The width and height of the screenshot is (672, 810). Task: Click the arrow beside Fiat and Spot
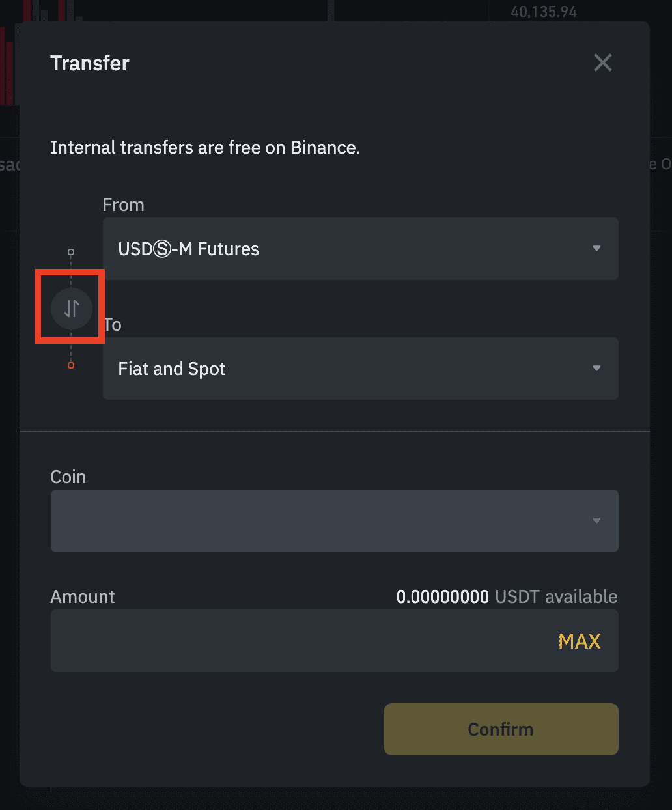click(x=596, y=369)
